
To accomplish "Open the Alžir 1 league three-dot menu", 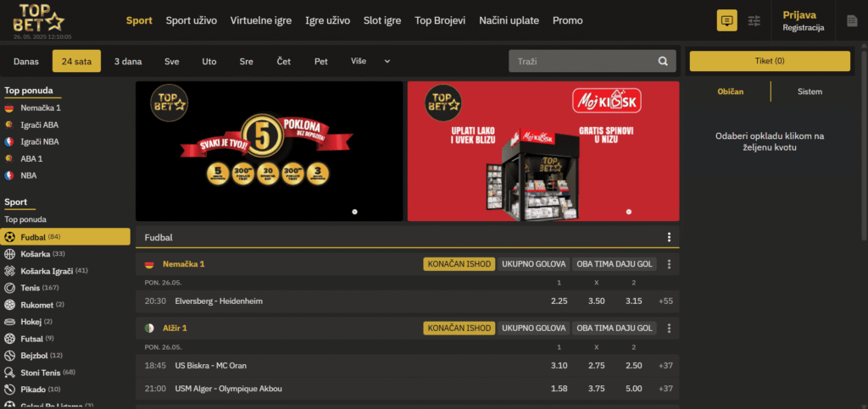I will [669, 328].
